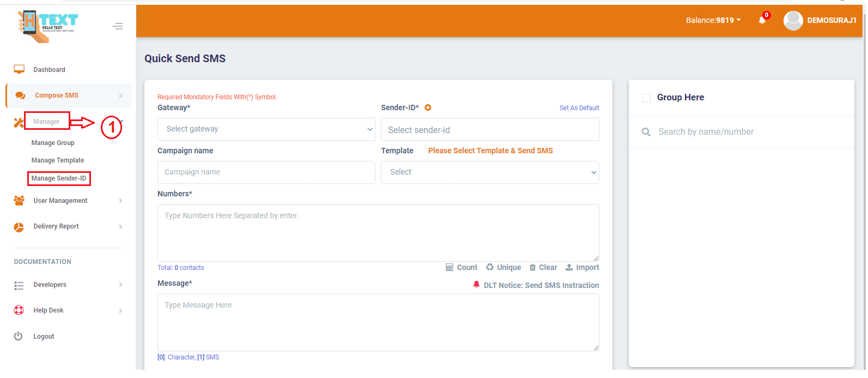Click the hamburger menu collapse icon

[118, 26]
